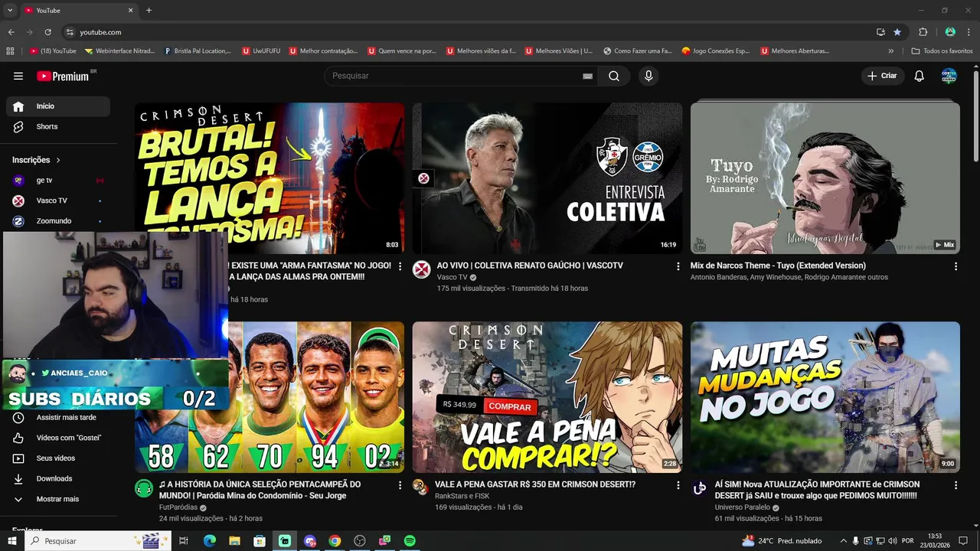980x551 pixels.
Task: Show hidden bookmarks with double-chevron
Action: click(890, 51)
